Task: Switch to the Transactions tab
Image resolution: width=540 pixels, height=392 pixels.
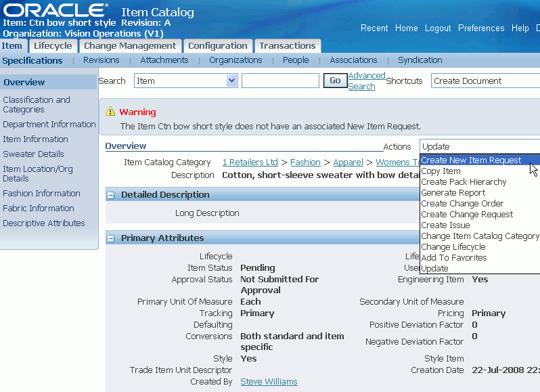Action: pyautogui.click(x=288, y=46)
